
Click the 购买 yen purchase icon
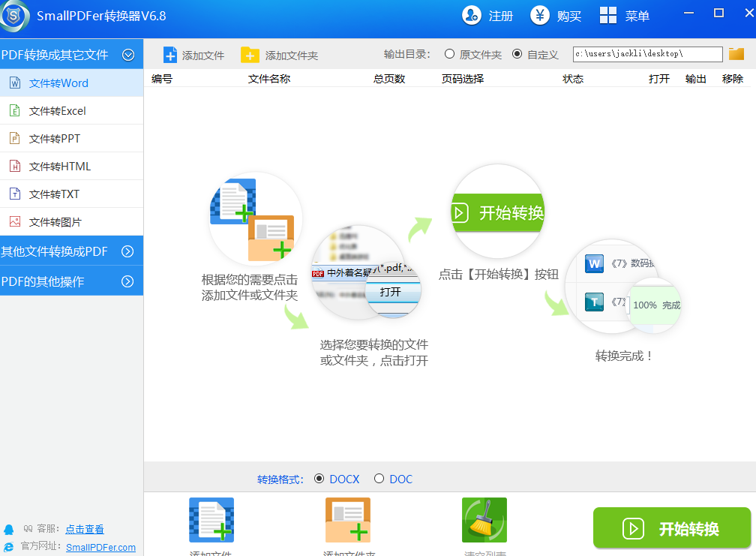(539, 16)
